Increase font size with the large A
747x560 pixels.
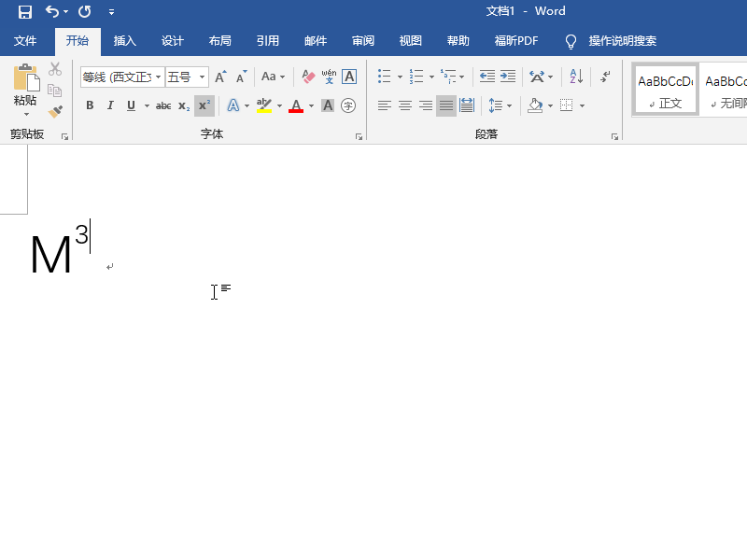(x=220, y=77)
